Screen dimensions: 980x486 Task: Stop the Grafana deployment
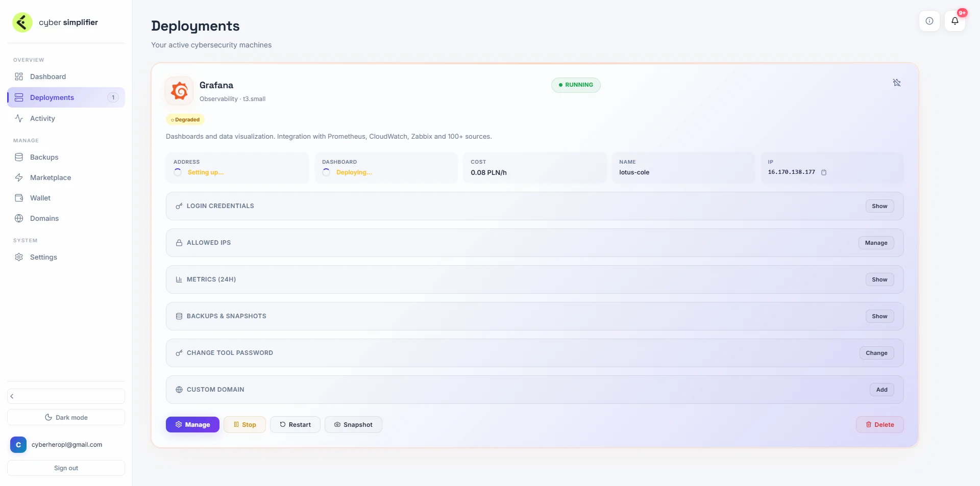[x=244, y=425]
